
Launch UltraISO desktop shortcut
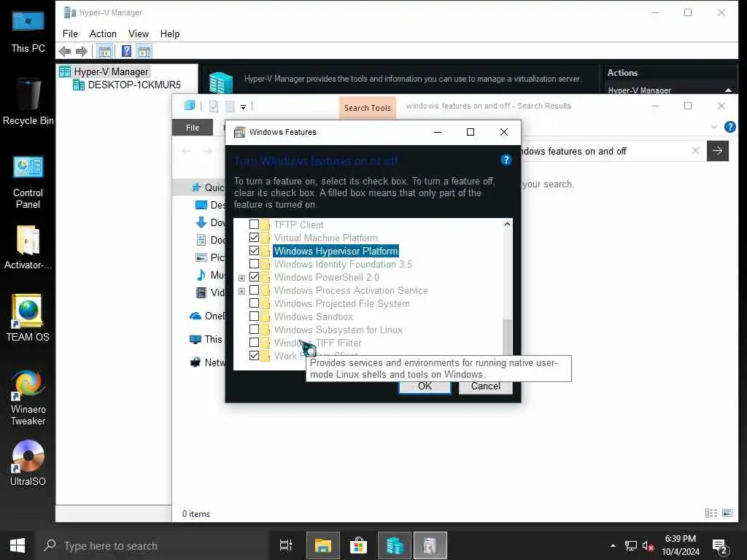(x=28, y=463)
